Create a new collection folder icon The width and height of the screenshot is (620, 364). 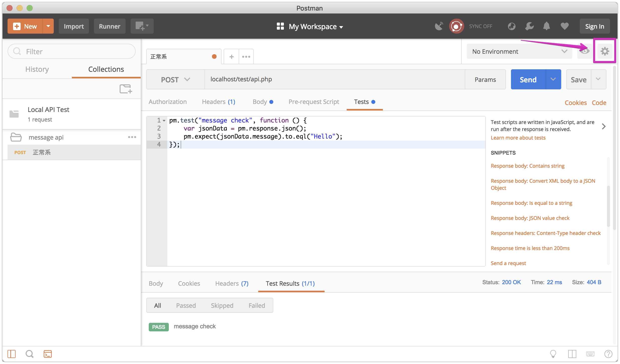(126, 89)
